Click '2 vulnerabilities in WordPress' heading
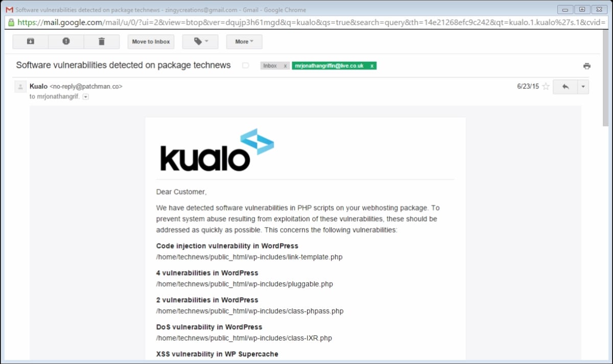The width and height of the screenshot is (613, 364). [207, 300]
